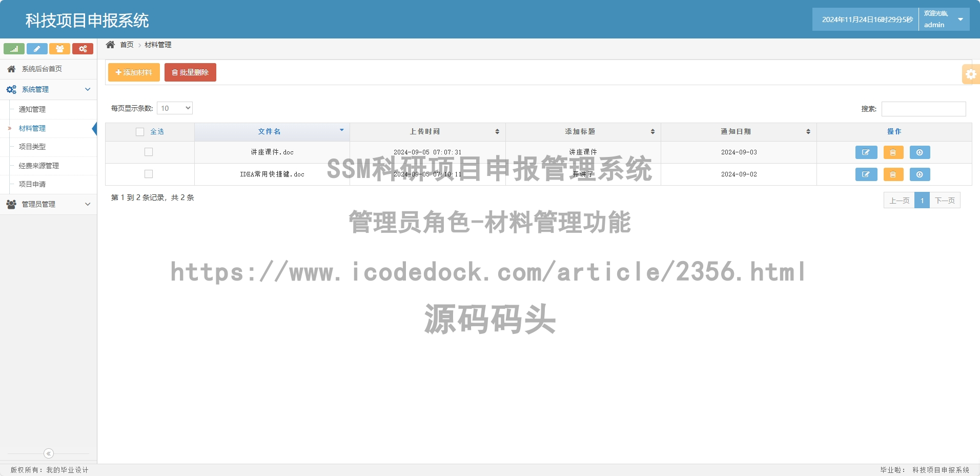Tick the 全选 select-all checkbox
The image size is (980, 476).
coord(140,132)
